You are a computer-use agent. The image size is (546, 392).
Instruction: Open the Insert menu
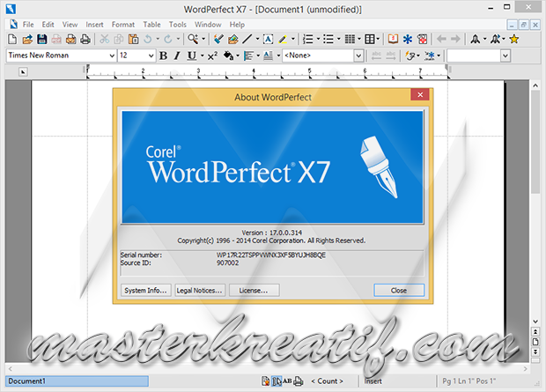(94, 25)
